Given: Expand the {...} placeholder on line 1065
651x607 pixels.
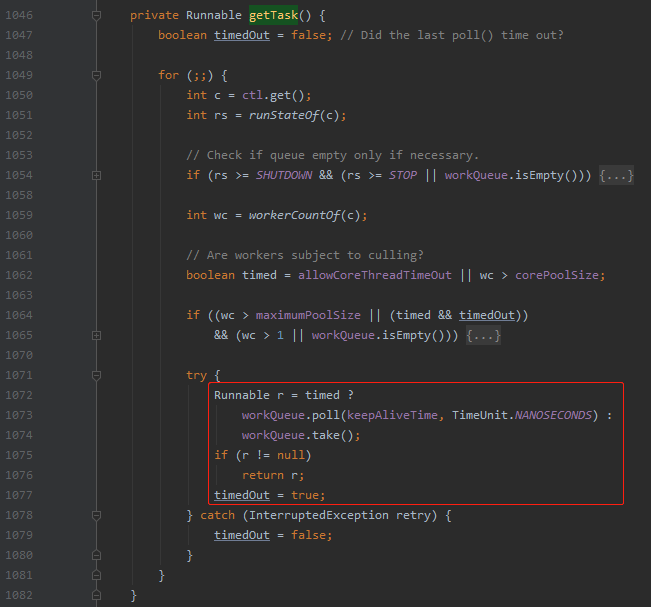Looking at the screenshot, I should tap(483, 335).
